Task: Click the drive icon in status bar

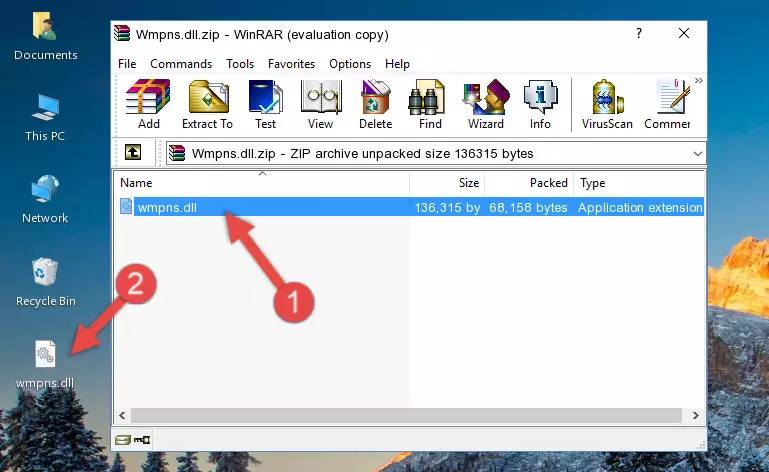Action: (123, 440)
